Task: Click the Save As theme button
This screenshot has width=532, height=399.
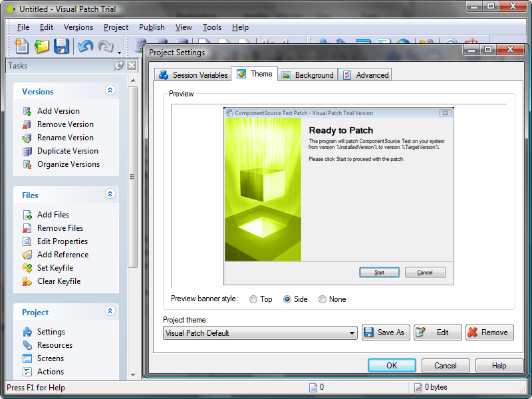Action: click(386, 332)
